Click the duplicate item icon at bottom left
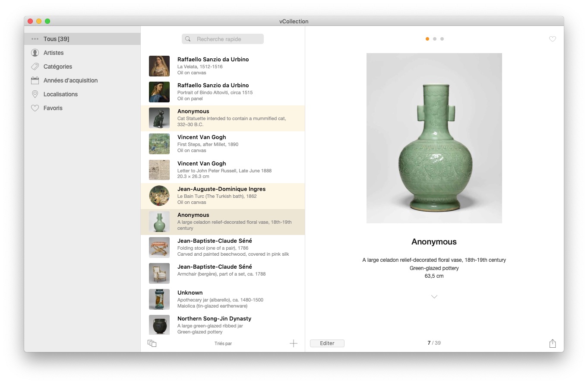588x384 pixels. (x=152, y=343)
